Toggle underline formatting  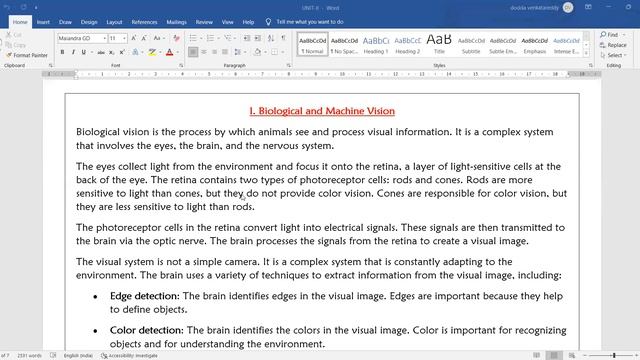pyautogui.click(x=84, y=52)
